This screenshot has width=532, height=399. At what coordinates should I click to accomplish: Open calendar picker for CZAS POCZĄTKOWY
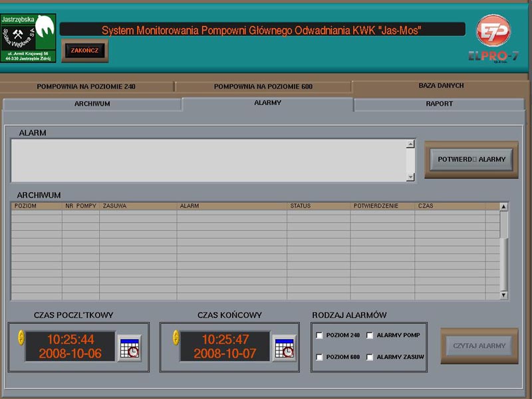[129, 348]
